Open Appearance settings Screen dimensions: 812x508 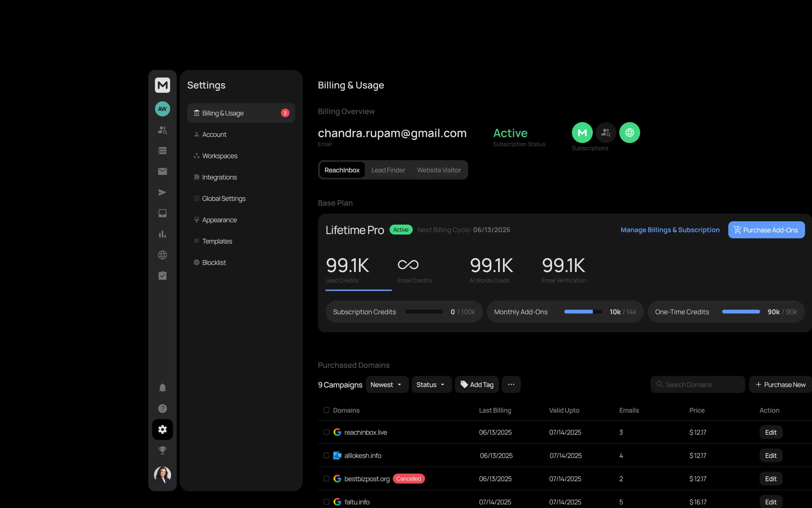point(241,220)
